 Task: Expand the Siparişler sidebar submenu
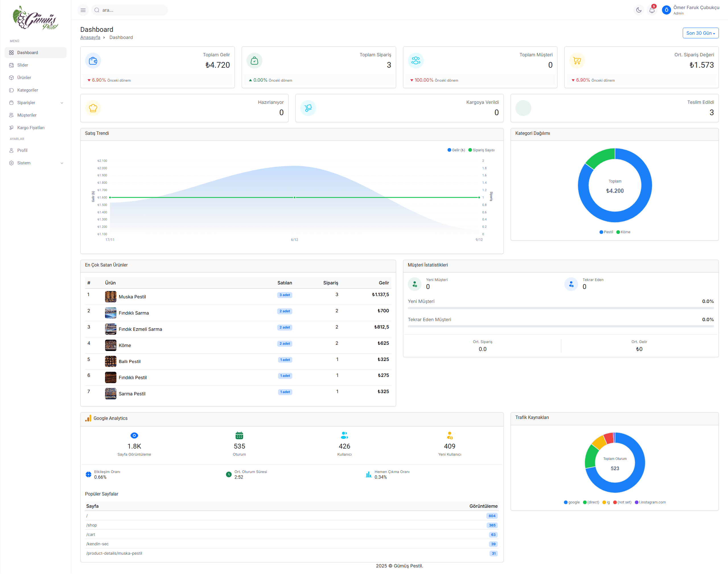(x=36, y=103)
